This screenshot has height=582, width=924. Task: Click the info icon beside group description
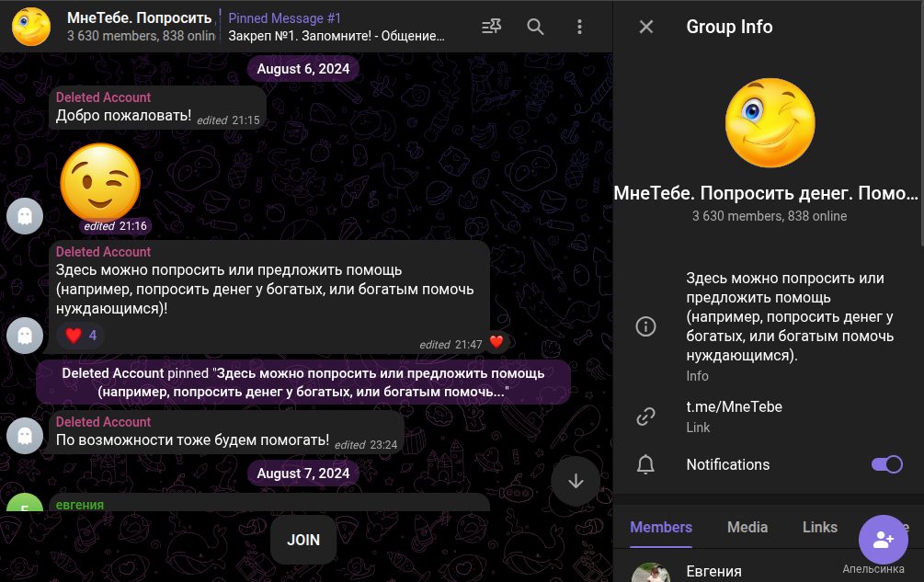tap(646, 326)
